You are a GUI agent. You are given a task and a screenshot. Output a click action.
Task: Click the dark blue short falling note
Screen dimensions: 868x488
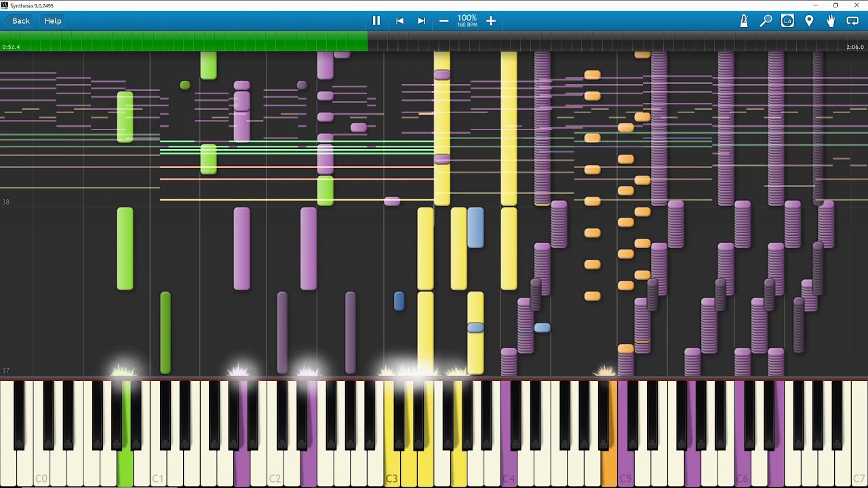399,301
